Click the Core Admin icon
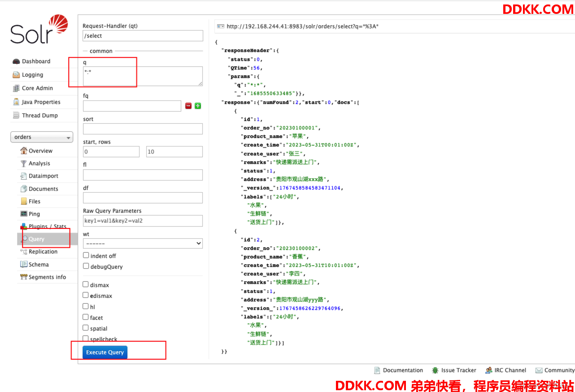 pyautogui.click(x=16, y=88)
